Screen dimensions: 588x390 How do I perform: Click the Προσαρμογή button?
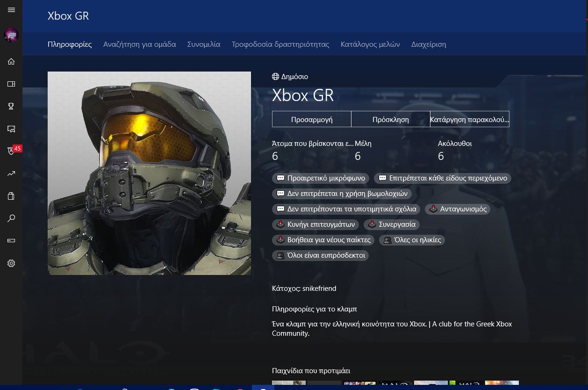click(x=312, y=119)
